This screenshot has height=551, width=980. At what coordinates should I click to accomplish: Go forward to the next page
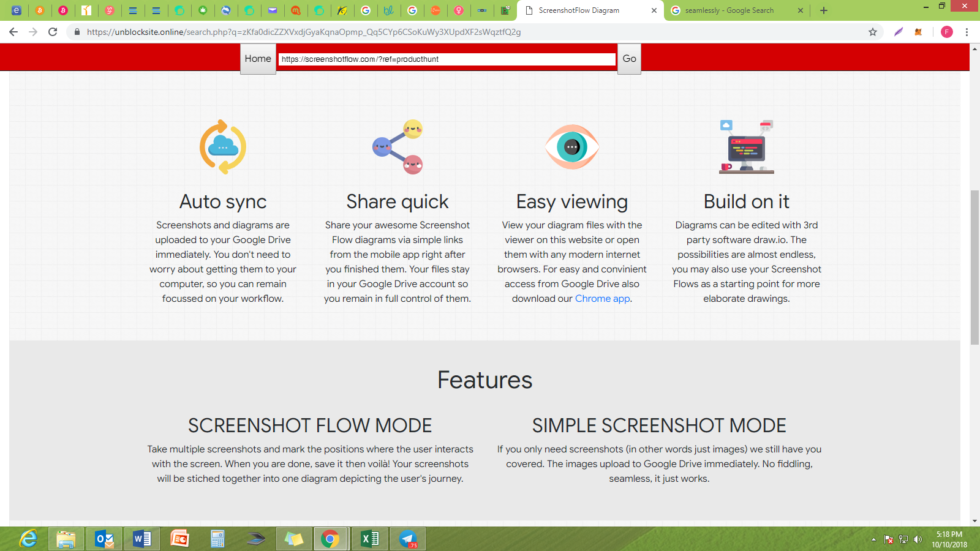click(x=33, y=32)
